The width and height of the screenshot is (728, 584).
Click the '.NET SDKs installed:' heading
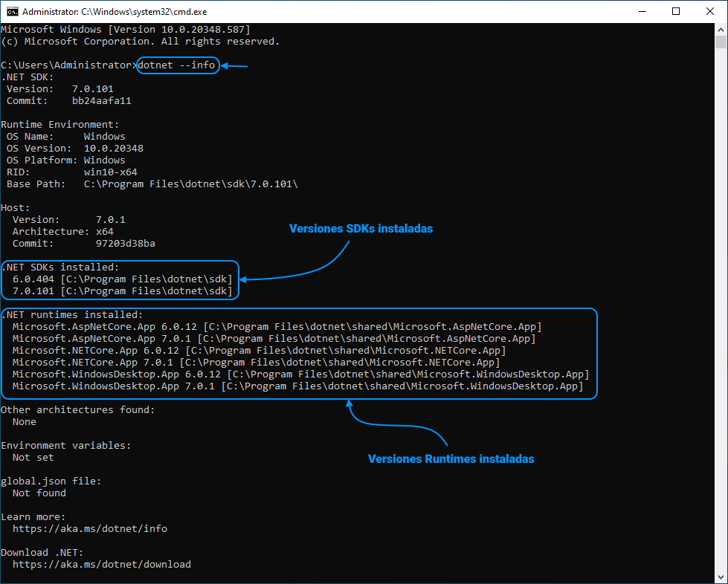pyautogui.click(x=60, y=267)
